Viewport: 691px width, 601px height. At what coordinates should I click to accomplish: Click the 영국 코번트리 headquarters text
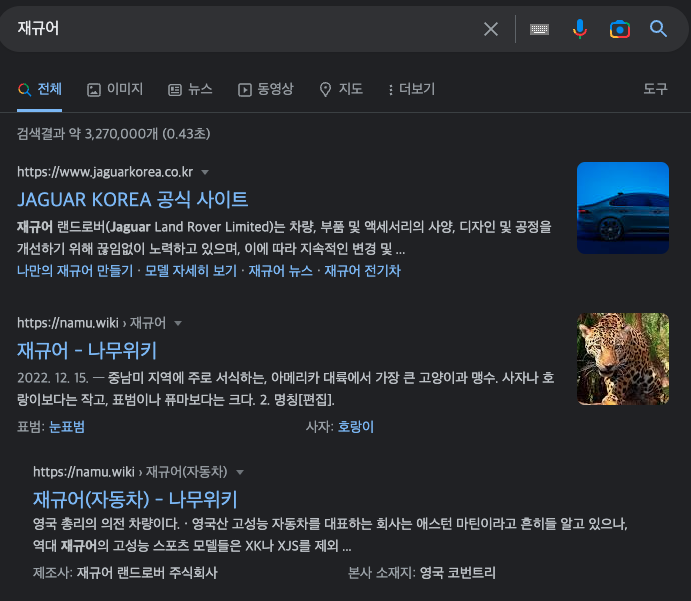pyautogui.click(x=457, y=573)
